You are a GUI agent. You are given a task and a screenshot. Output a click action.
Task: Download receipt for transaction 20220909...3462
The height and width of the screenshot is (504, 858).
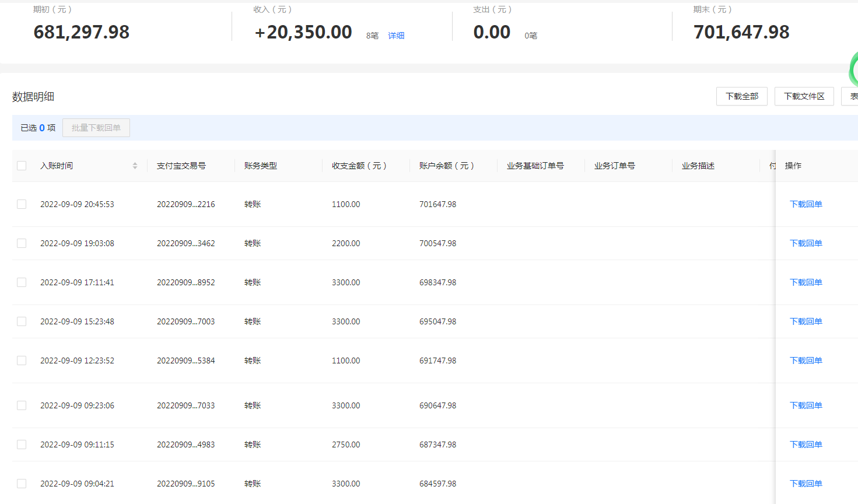(x=806, y=243)
